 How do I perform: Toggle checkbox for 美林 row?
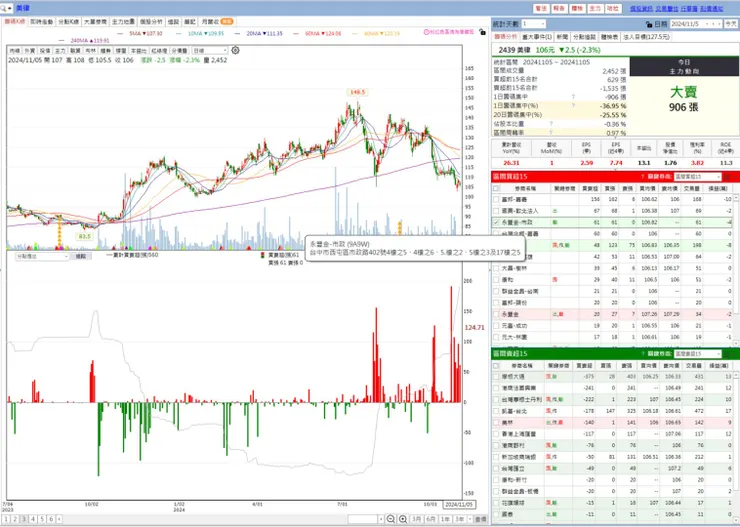click(x=496, y=423)
